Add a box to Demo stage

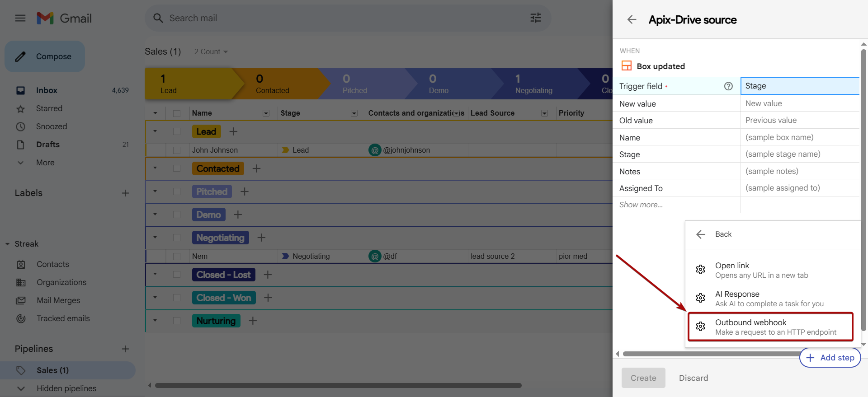point(238,215)
